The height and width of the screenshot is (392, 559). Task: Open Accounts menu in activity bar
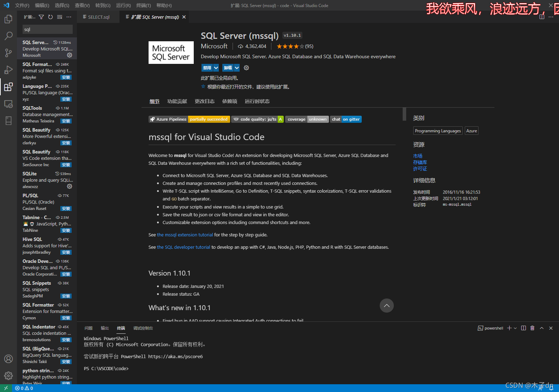8,359
